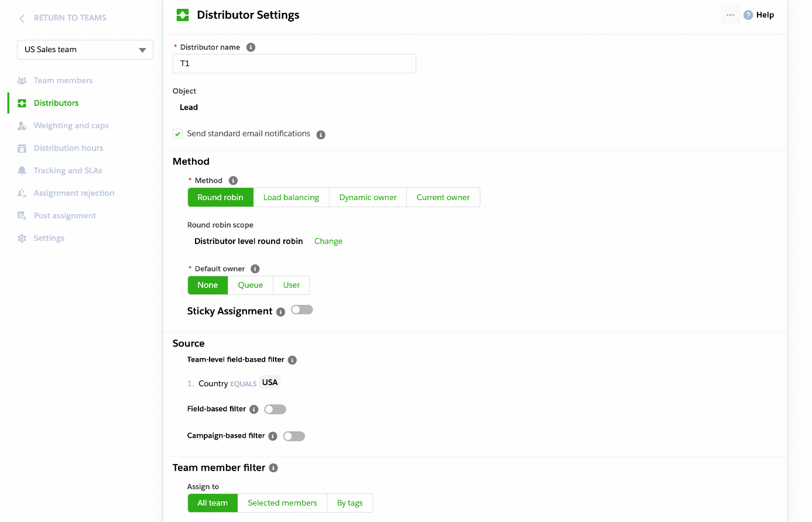Viewport: 812px width, 522px height.
Task: Select the Current owner method
Action: click(443, 198)
